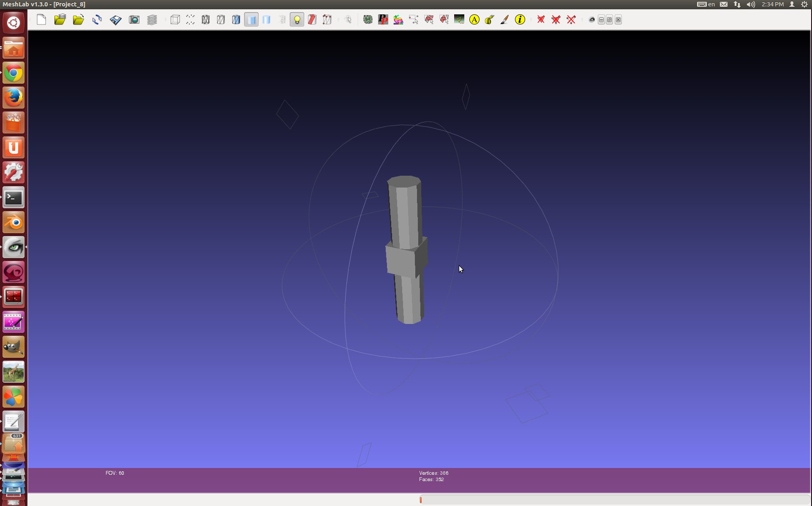Launch Firefox from the dock
The height and width of the screenshot is (506, 812).
[14, 98]
